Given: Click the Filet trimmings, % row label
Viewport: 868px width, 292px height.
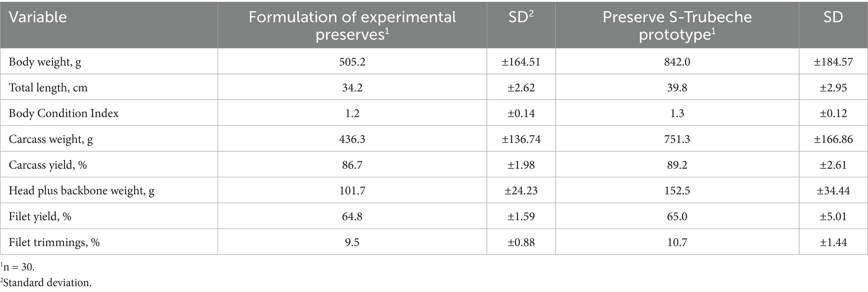Looking at the screenshot, I should point(54,242).
